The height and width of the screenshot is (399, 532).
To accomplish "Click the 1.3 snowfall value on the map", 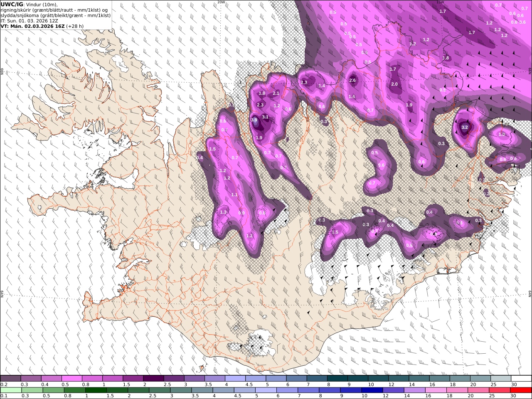I will click(x=223, y=212).
